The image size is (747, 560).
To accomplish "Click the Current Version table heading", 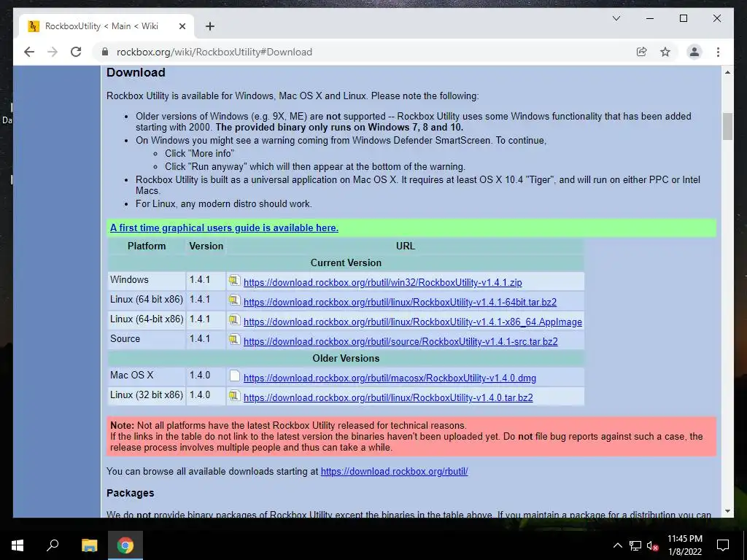I will tap(346, 262).
